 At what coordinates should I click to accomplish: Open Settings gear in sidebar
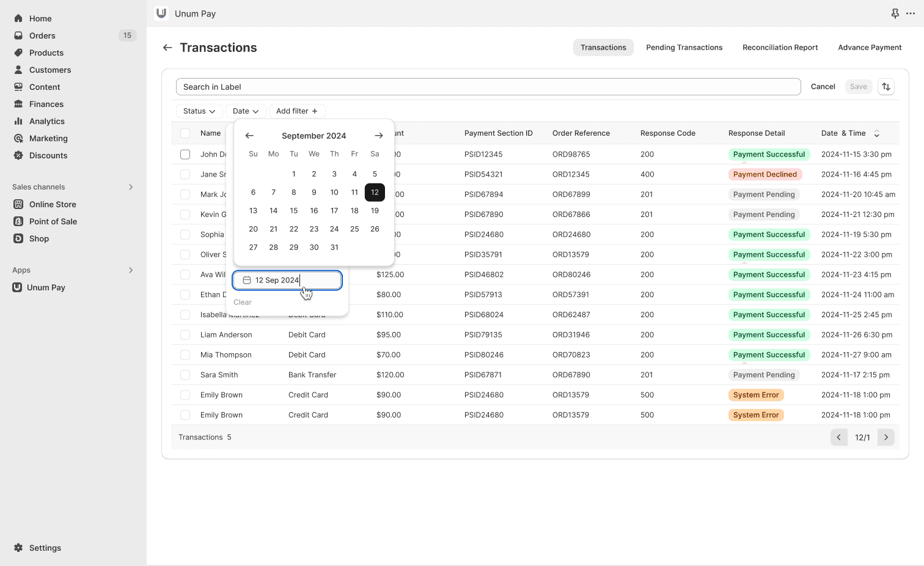pyautogui.click(x=45, y=548)
